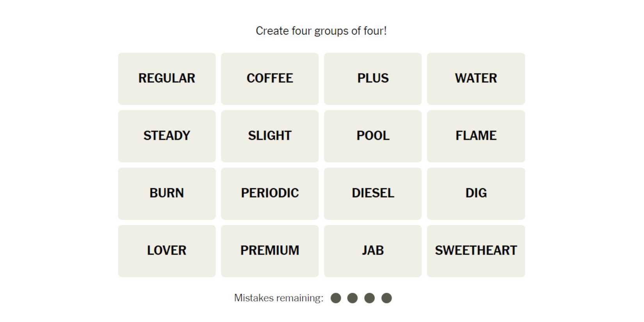Pick the DIESEL tile
Screen dimensions: 644x322
click(x=373, y=193)
